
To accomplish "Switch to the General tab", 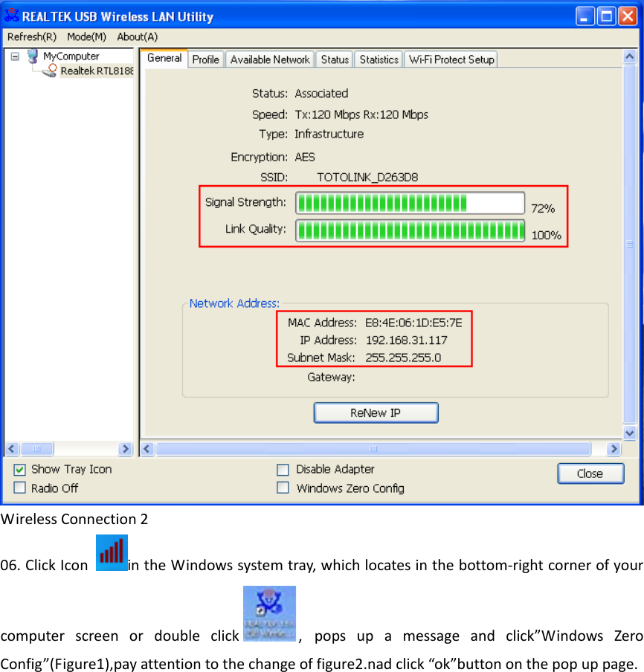I will (164, 58).
